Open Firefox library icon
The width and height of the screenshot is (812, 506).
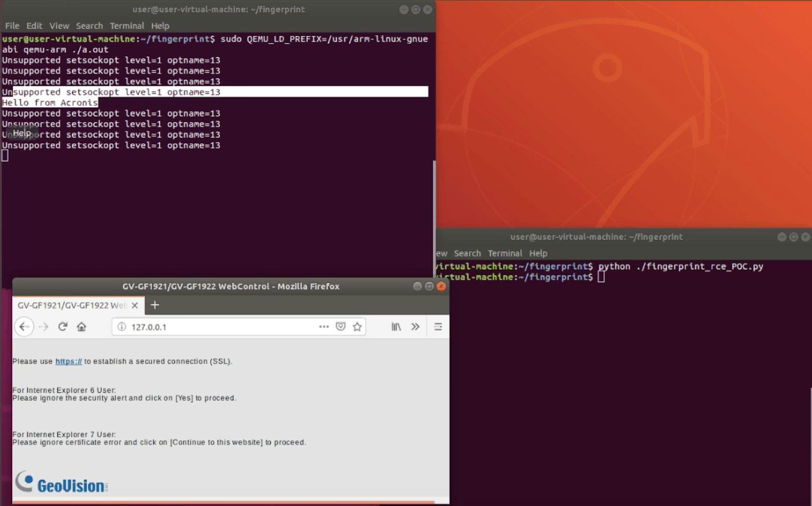pos(396,327)
